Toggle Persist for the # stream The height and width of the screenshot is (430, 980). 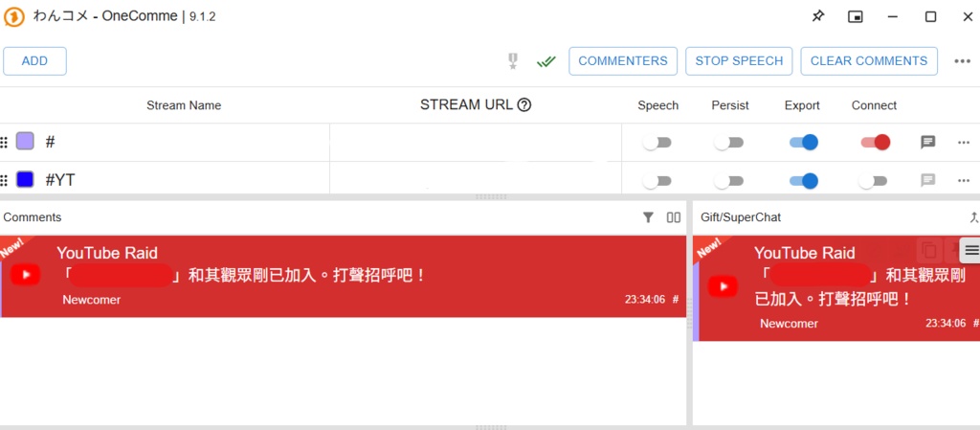click(728, 143)
